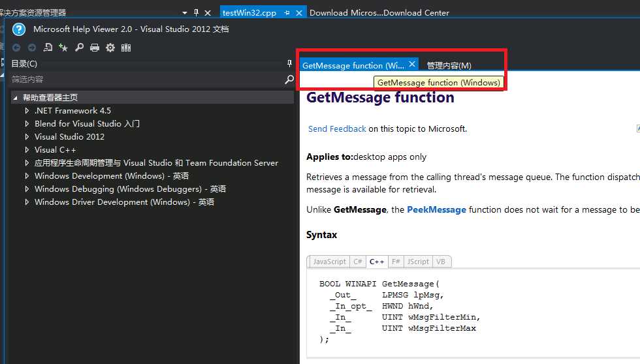Pin the testWin32.cpp tab
This screenshot has height=364, width=640.
pos(287,13)
